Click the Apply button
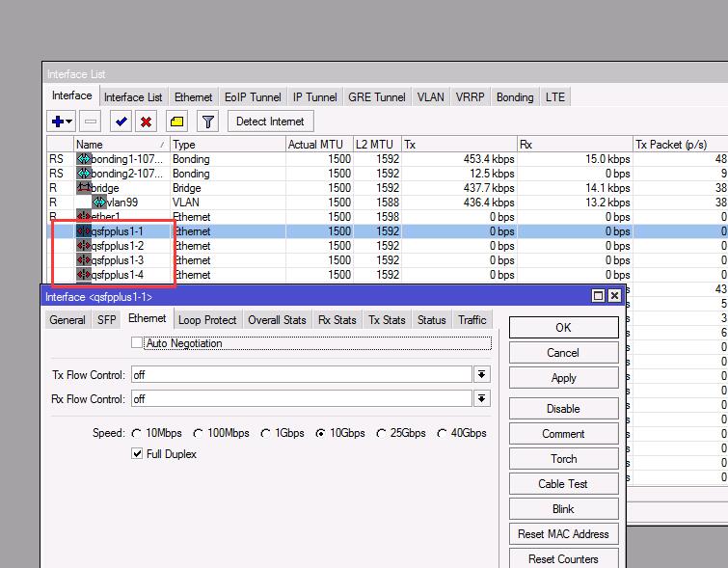This screenshot has height=568, width=728. point(564,378)
